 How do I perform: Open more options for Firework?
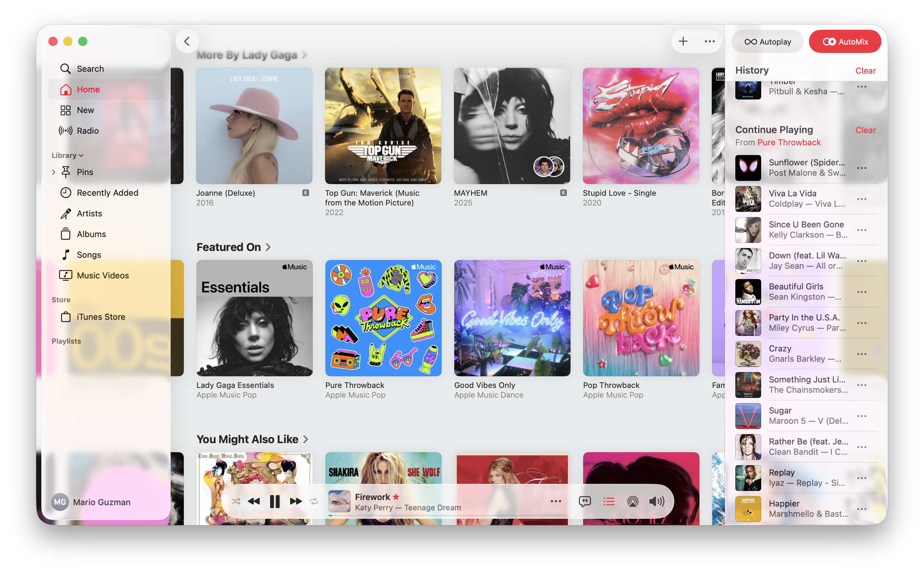coord(556,501)
